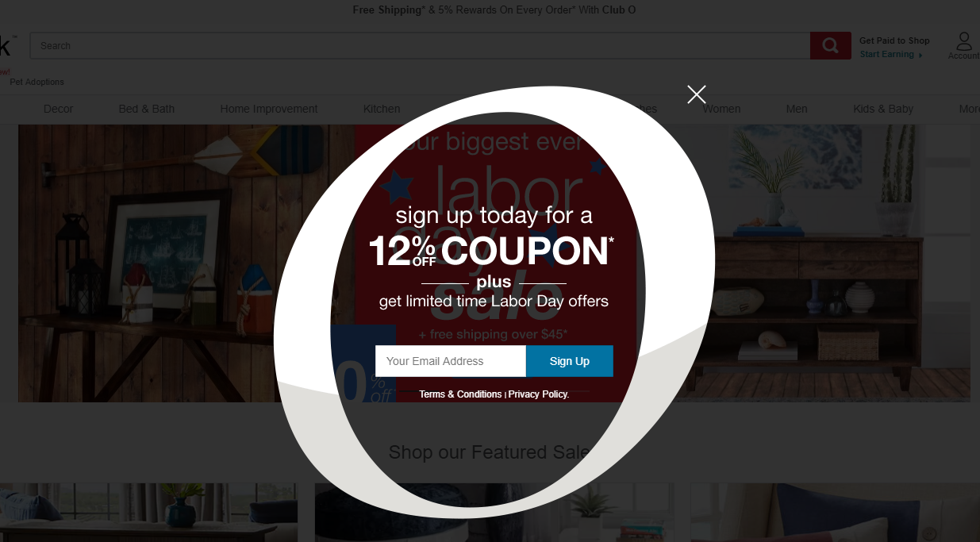The image size is (980, 542).
Task: Open the Bed & Bath category
Action: pos(147,109)
